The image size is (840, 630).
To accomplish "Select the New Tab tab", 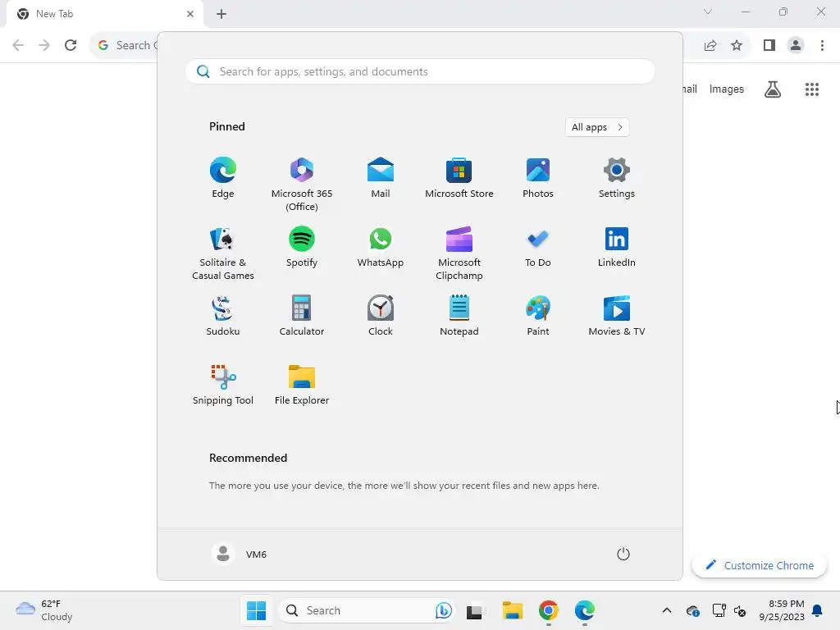I will point(105,14).
